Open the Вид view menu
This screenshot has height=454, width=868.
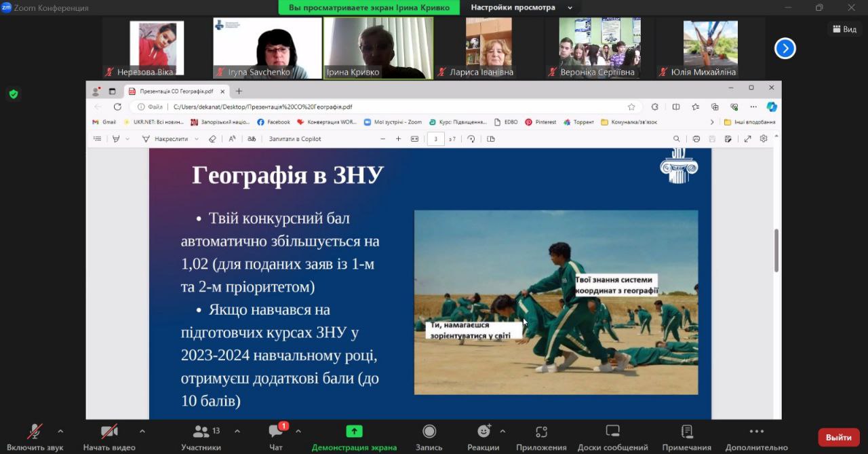(844, 29)
